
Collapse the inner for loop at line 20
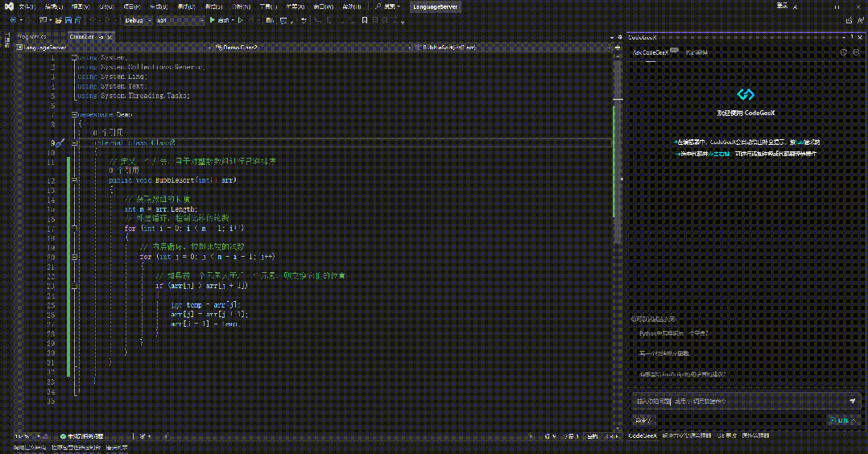74,257
